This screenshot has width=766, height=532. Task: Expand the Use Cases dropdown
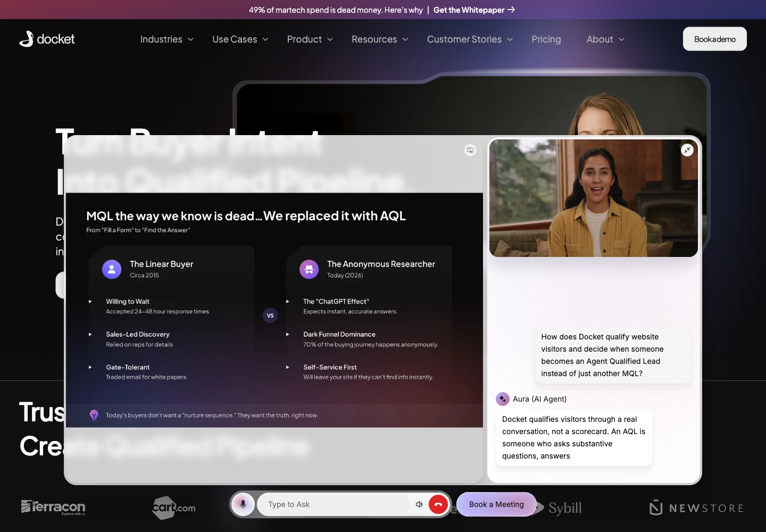[x=240, y=39]
